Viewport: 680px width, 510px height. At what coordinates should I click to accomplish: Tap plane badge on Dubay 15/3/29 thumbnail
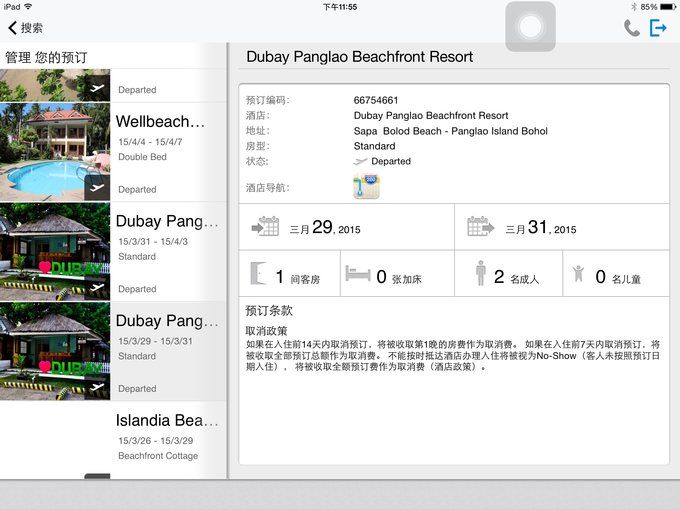click(97, 387)
